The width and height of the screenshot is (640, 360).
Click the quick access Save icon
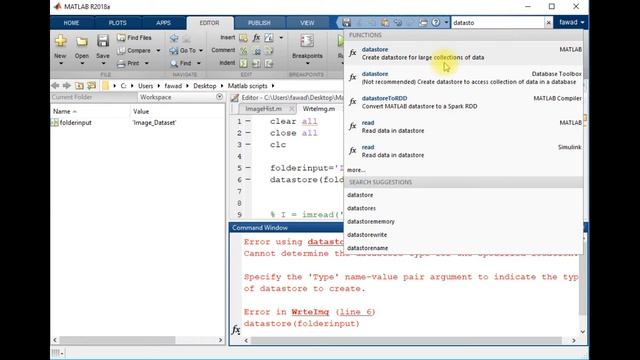[x=347, y=22]
